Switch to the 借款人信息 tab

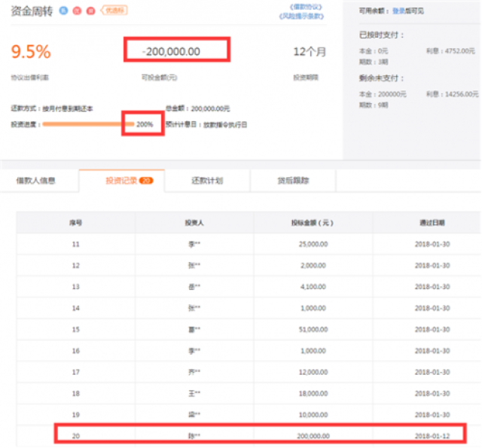(35, 181)
